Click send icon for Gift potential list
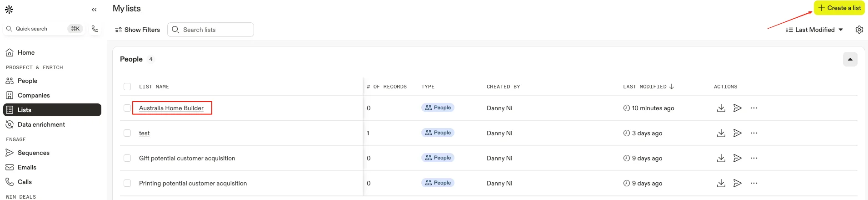868x200 pixels. click(737, 158)
